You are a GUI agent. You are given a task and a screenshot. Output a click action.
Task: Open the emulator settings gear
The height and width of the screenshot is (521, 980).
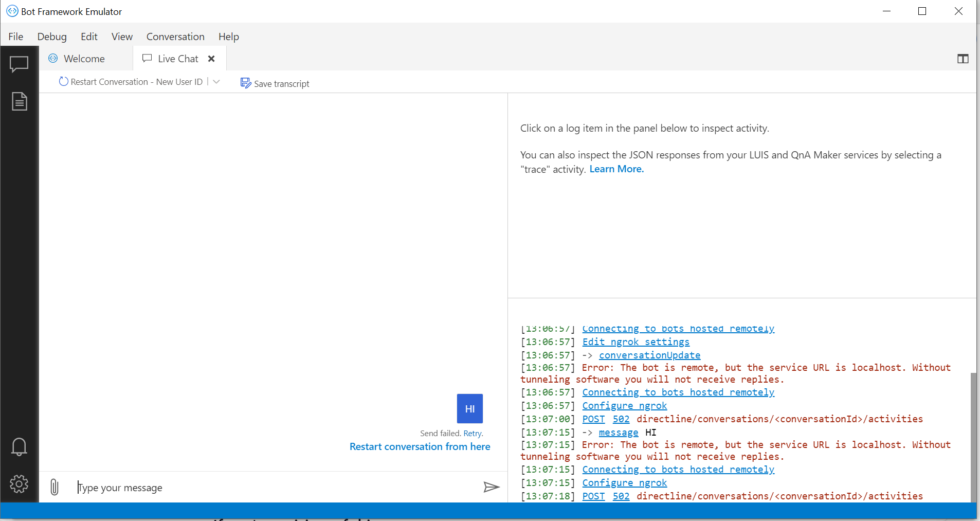coord(19,483)
